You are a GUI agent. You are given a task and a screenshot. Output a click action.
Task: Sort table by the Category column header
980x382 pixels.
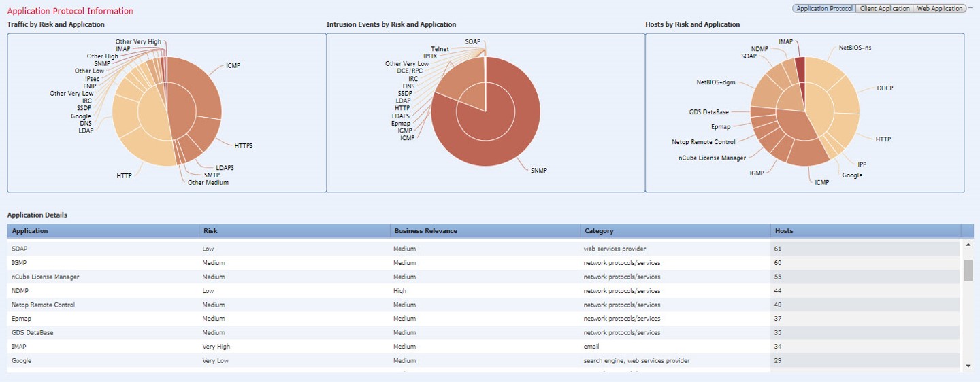coord(598,231)
